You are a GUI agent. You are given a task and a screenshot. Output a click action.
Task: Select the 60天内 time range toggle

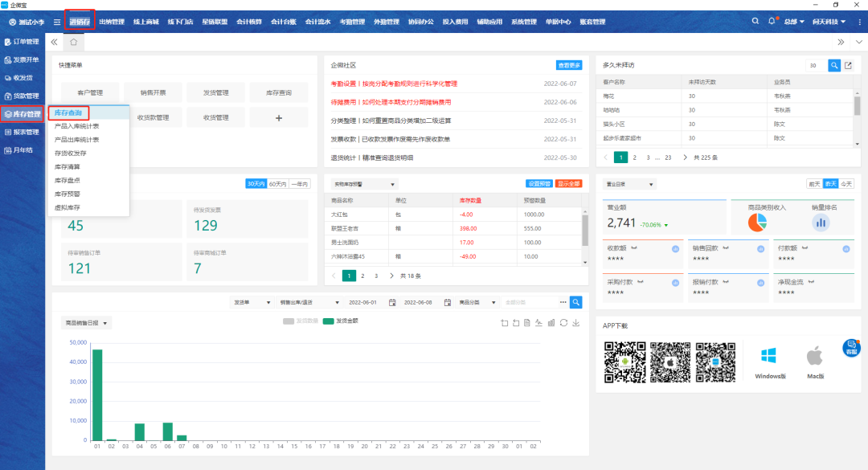tap(278, 184)
